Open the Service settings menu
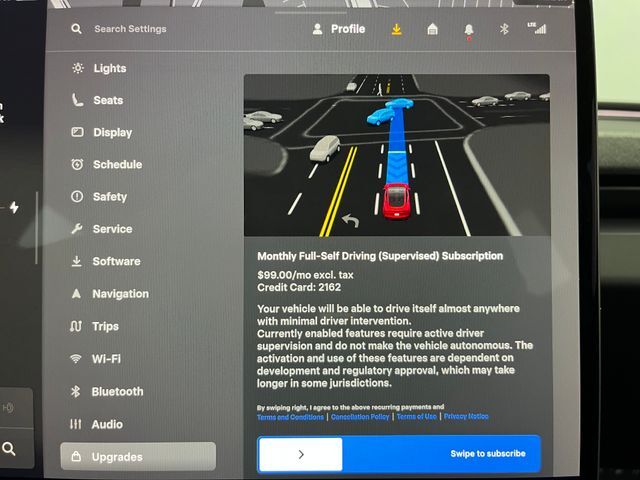640x480 pixels. pyautogui.click(x=112, y=229)
